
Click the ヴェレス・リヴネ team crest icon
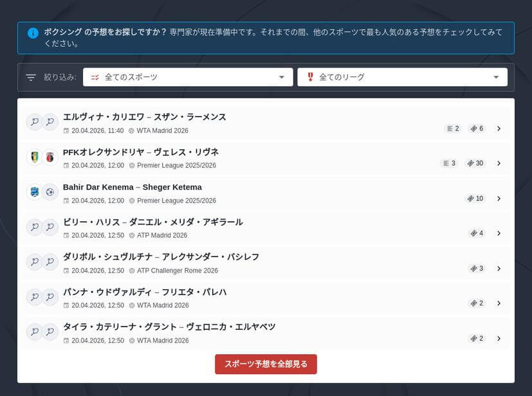(50, 157)
